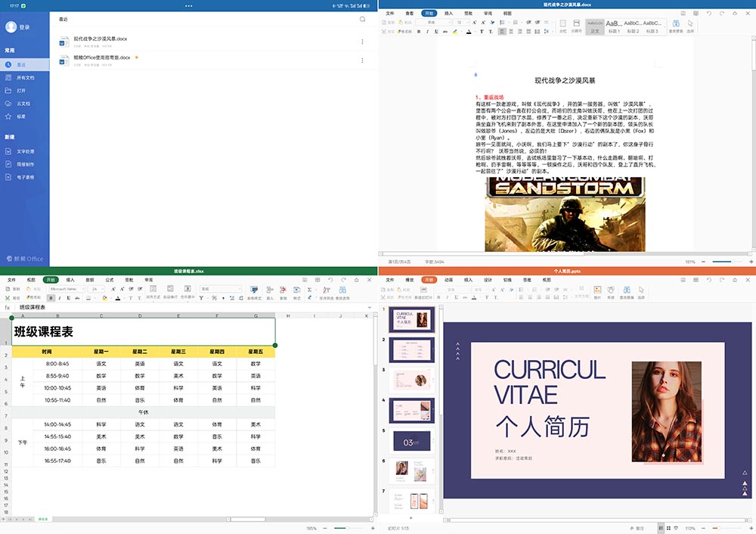This screenshot has height=534, width=756.
Task: Open font size 24 dropdown in Excel
Action: [97, 289]
